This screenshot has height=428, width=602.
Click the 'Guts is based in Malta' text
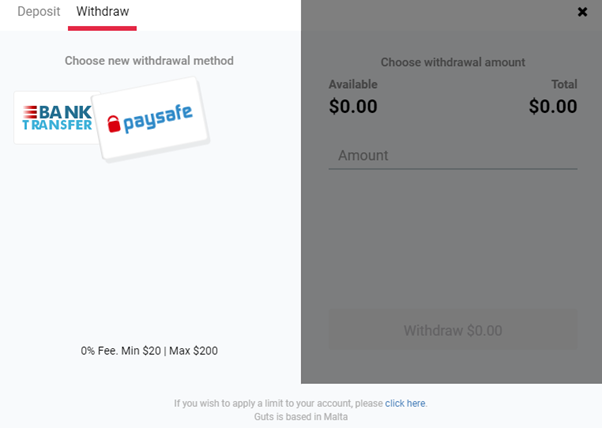pos(300,417)
